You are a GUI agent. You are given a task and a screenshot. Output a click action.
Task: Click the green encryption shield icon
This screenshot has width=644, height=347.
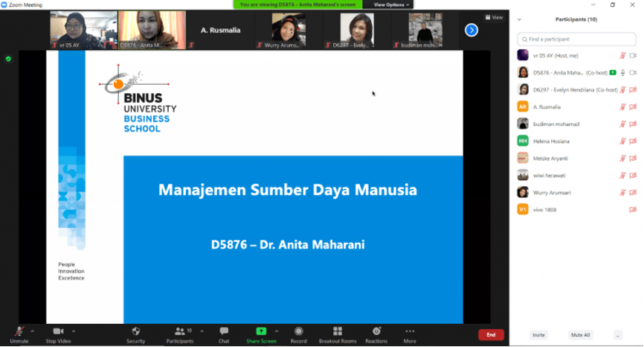click(x=8, y=59)
